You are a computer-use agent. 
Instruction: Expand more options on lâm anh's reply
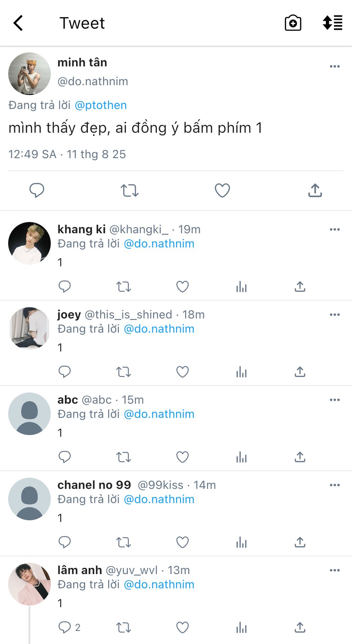[x=335, y=570]
